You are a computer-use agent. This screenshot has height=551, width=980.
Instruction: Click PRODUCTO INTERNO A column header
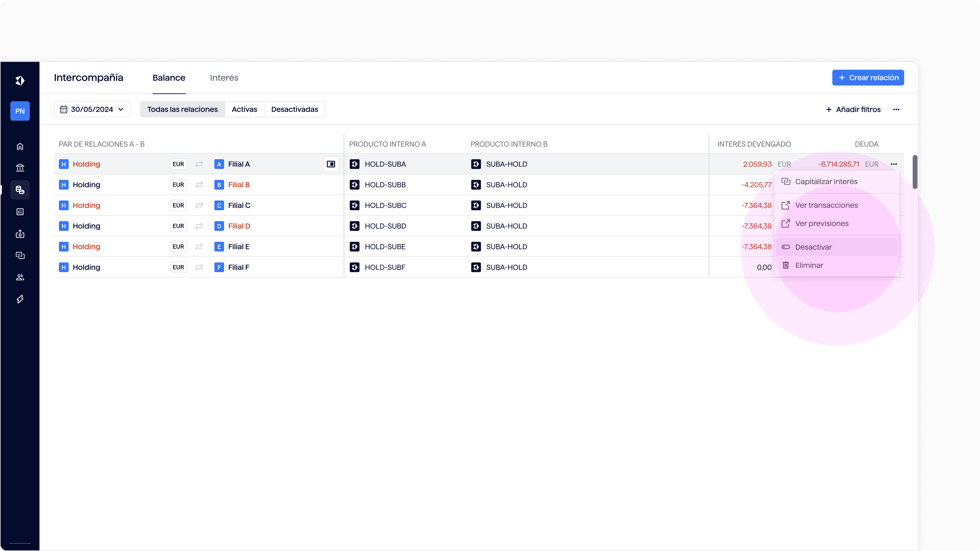pos(387,144)
